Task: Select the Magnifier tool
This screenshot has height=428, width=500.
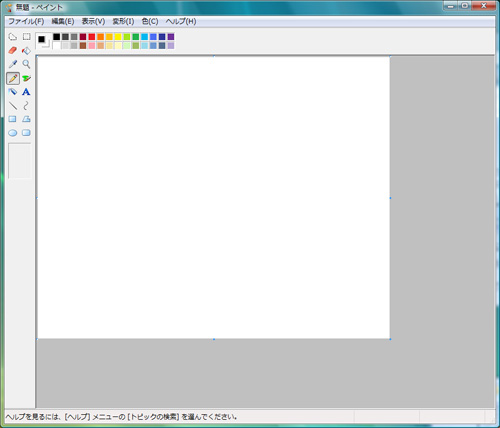Action: [x=26, y=64]
